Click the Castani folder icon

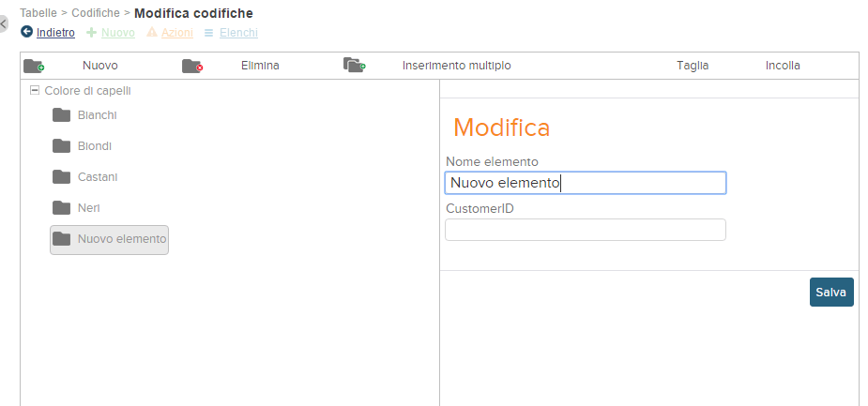pos(62,177)
